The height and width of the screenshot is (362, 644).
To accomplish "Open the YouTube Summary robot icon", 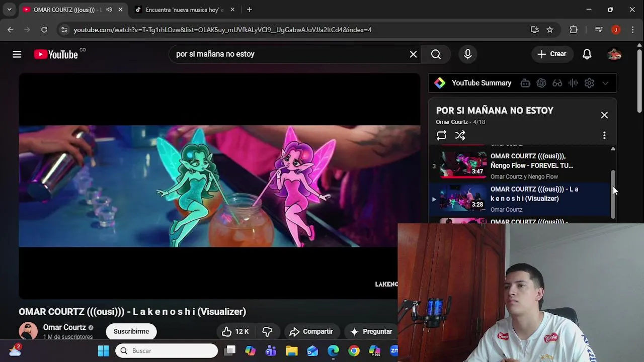I will (x=525, y=83).
